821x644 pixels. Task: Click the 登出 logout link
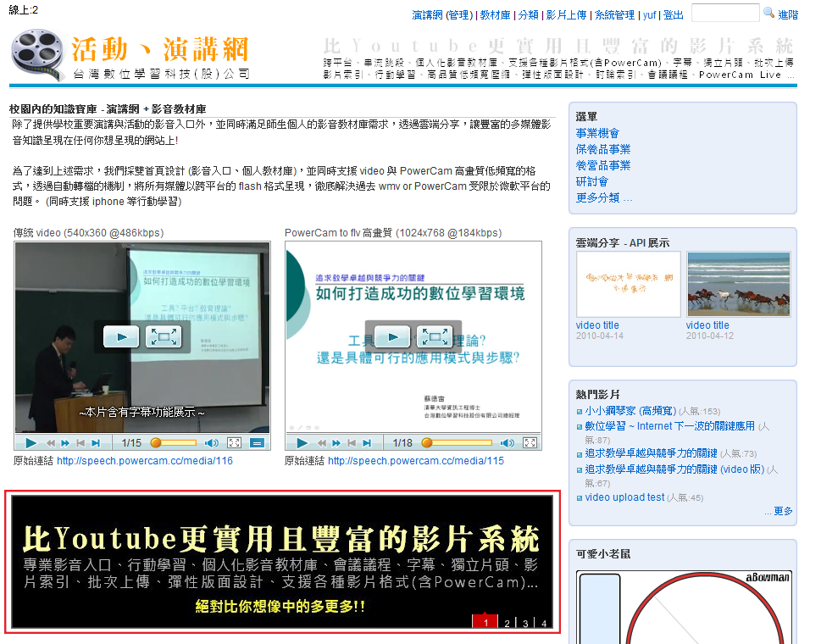[x=674, y=15]
